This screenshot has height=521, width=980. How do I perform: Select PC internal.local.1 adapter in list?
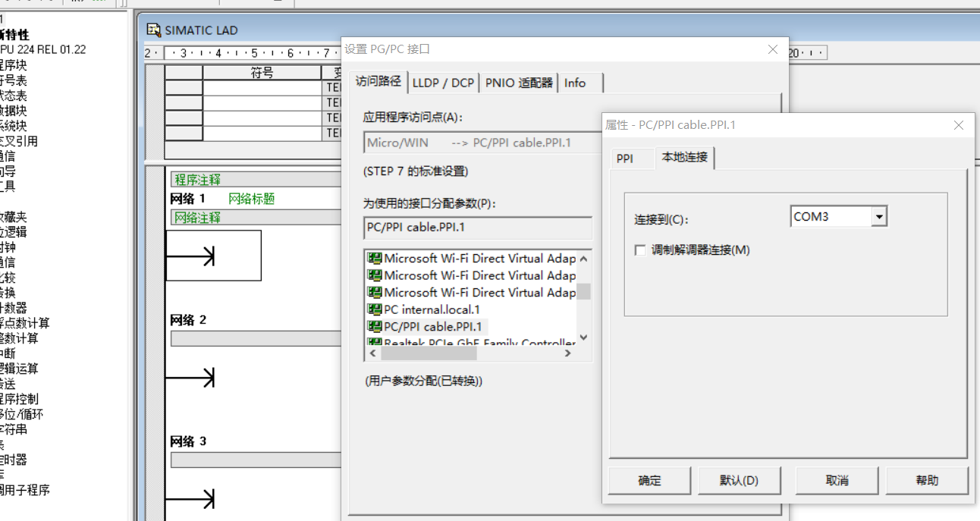click(432, 309)
